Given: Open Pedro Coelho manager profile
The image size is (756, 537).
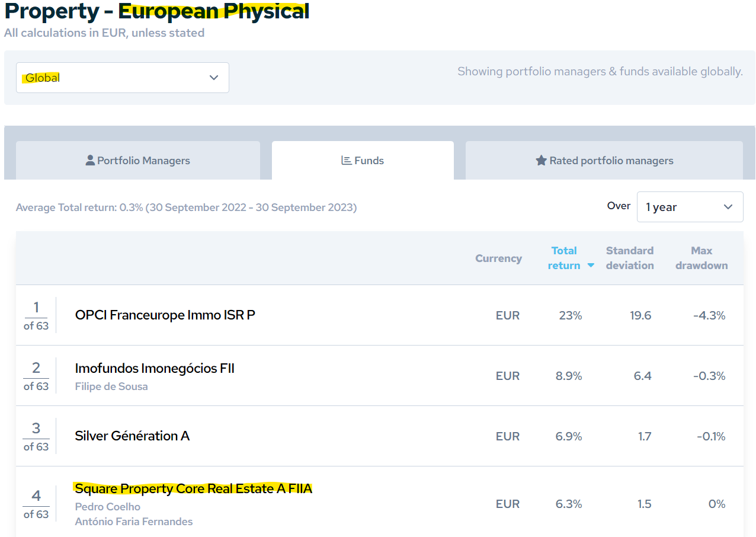Looking at the screenshot, I should point(108,507).
